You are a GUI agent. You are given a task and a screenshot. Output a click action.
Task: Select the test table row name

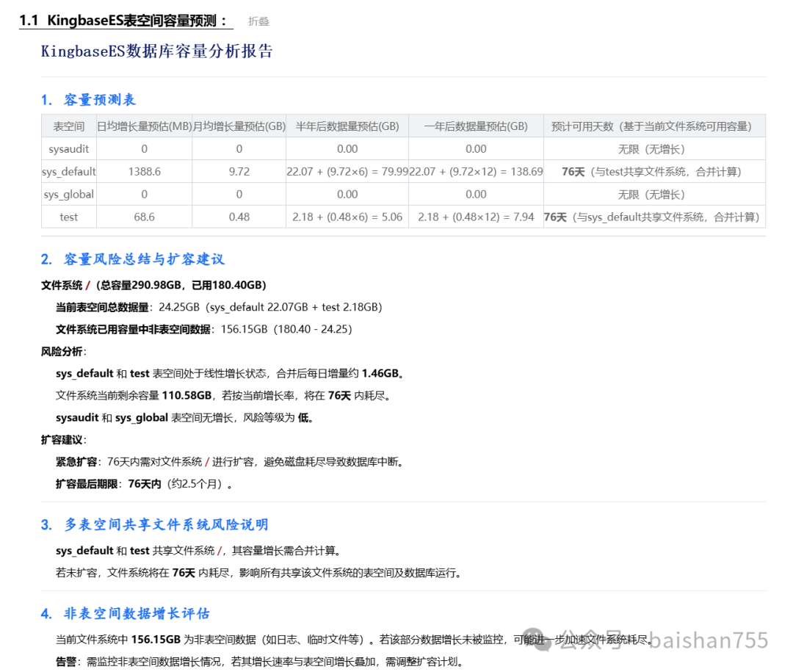coord(69,217)
